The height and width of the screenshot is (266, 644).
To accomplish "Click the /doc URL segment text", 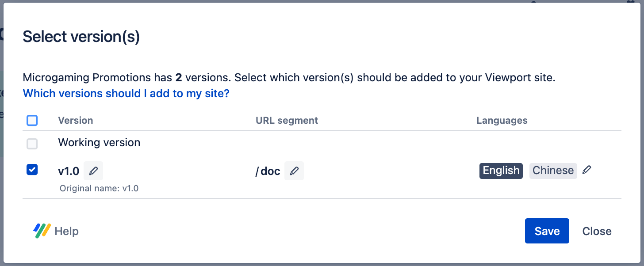I will pyautogui.click(x=268, y=171).
